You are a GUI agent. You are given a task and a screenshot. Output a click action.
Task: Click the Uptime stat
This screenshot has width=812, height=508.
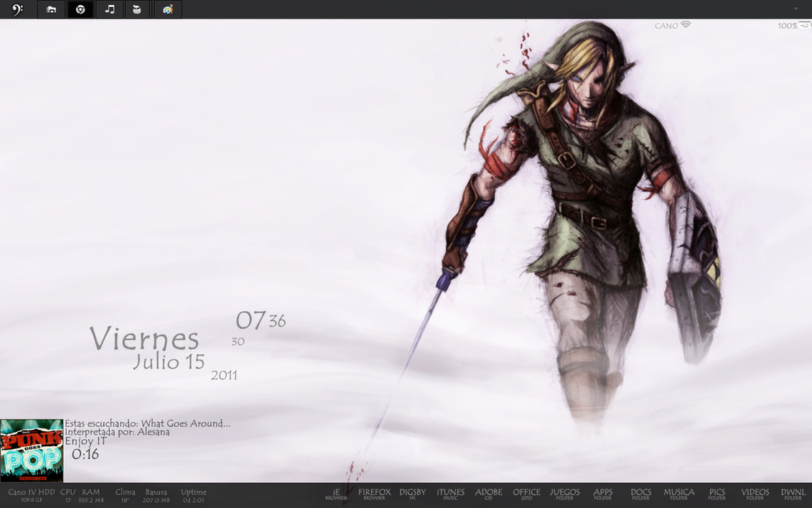tap(194, 495)
